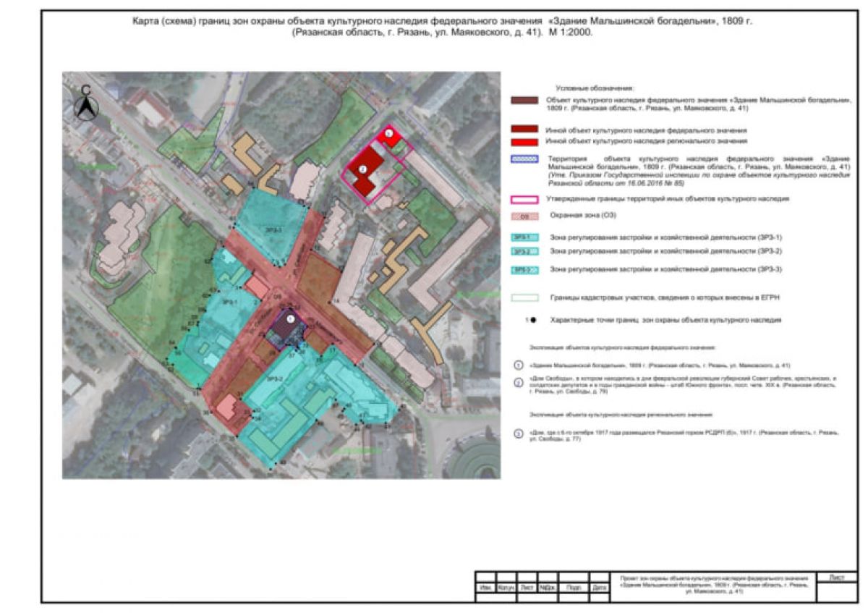
Task: Click the «Дата» cell in the title block
Action: 600,587
